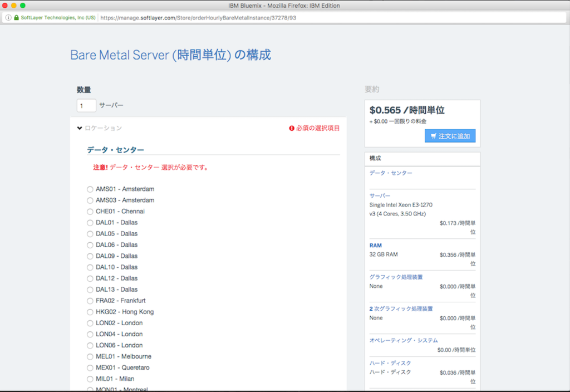Click the site information icon in address bar
Image resolution: width=570 pixels, height=392 pixels.
pyautogui.click(x=8, y=17)
